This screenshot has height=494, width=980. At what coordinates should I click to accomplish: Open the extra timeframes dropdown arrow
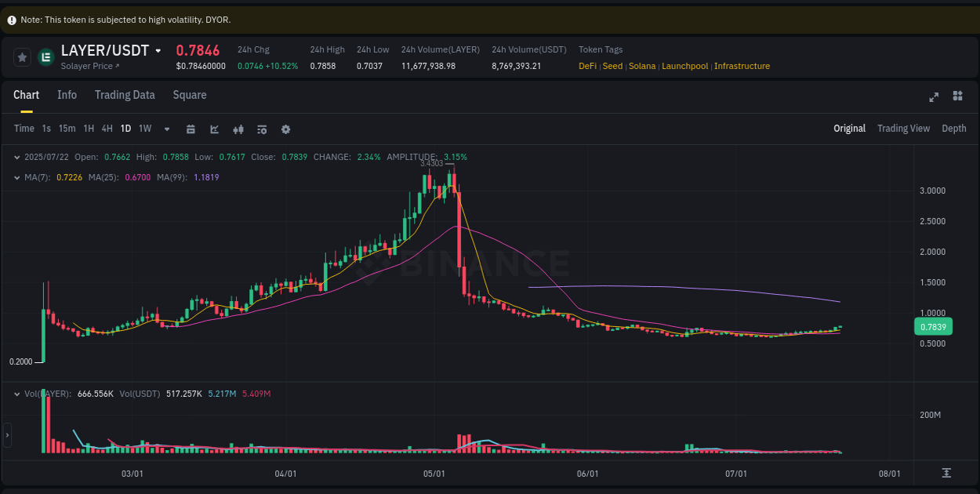pyautogui.click(x=165, y=129)
